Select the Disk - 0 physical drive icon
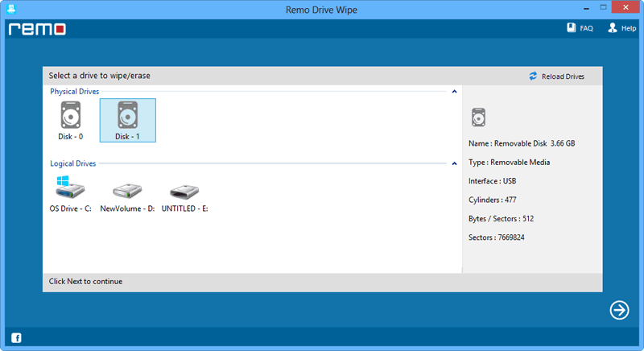 coord(71,115)
